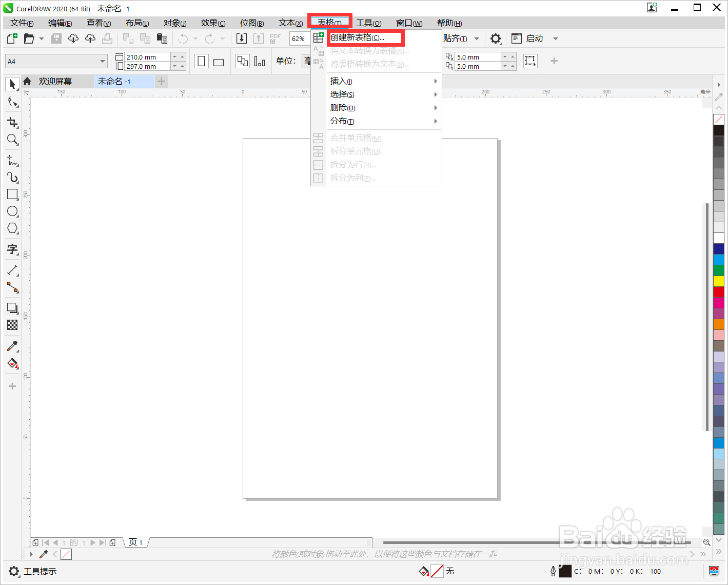Open the Window (窗口) menu
Screen dimensions: 728x585
(409, 23)
